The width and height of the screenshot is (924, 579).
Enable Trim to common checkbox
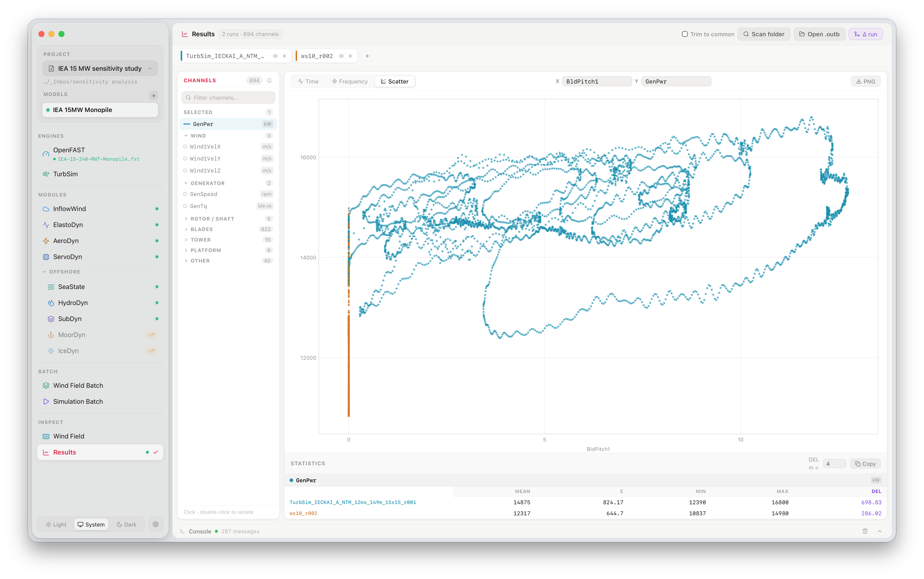pos(685,34)
